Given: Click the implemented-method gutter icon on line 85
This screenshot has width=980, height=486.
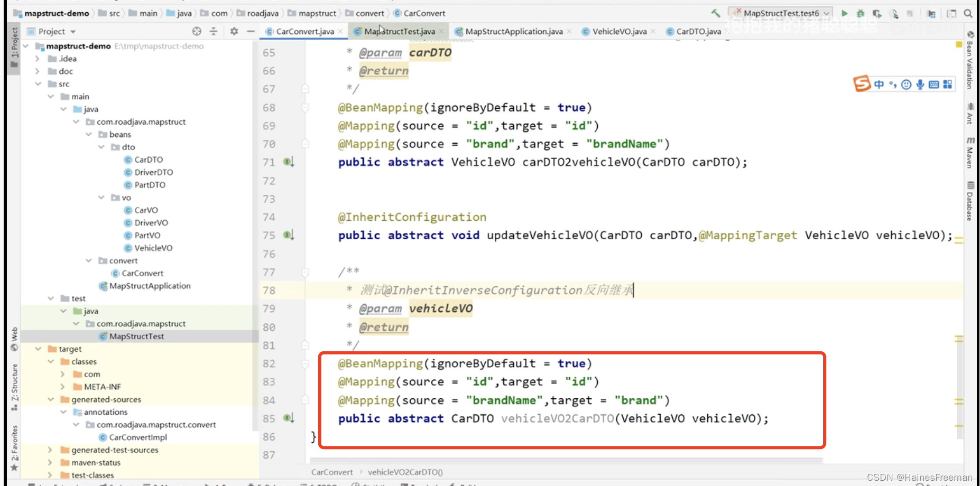Looking at the screenshot, I should (288, 418).
